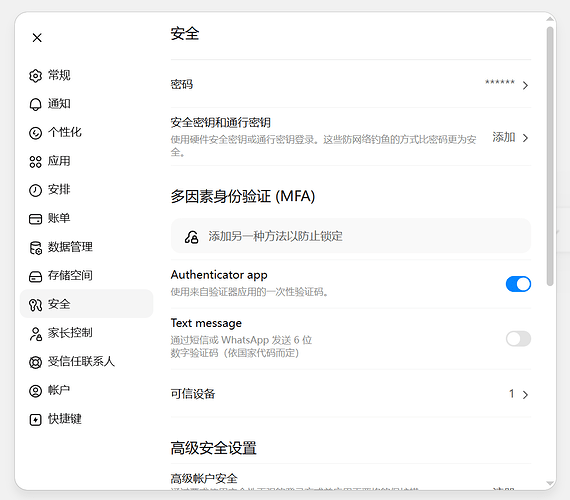Switch to the 通知 section
Screen dimensions: 570x500
click(x=87, y=104)
